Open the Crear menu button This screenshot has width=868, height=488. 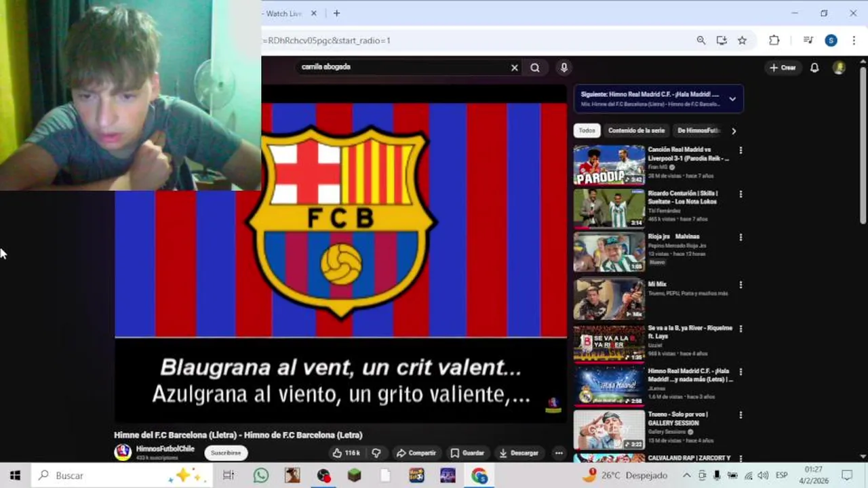(x=783, y=67)
